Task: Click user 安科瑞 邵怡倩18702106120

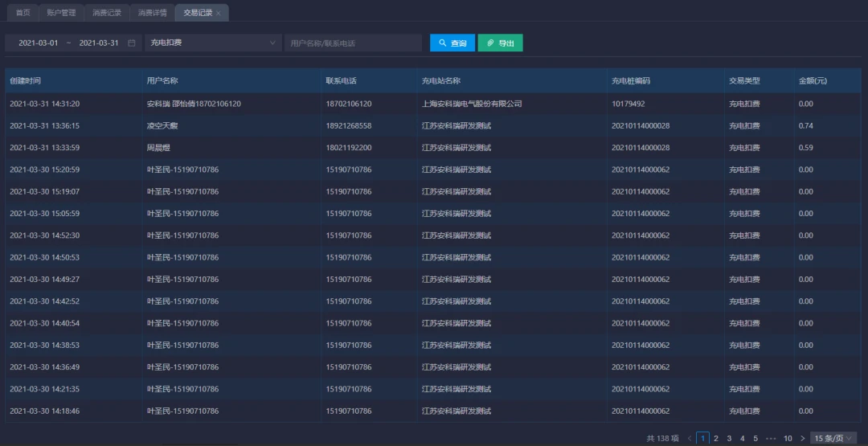Action: tap(194, 104)
